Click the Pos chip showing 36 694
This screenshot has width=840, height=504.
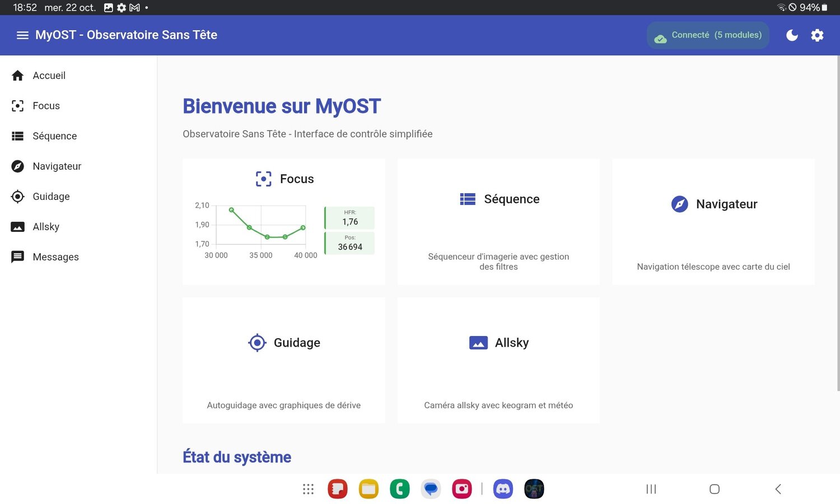click(349, 243)
